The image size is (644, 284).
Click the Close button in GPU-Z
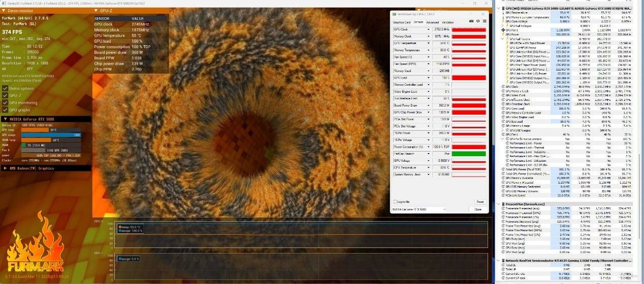coord(477,209)
